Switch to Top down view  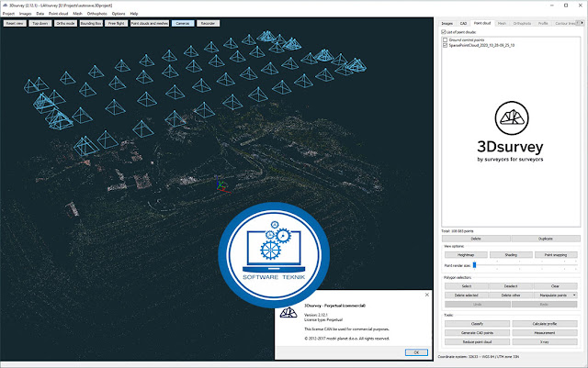click(40, 23)
